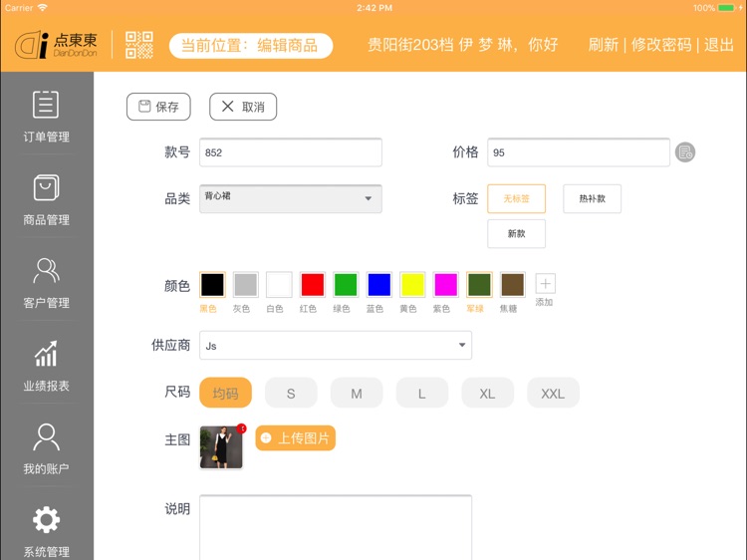Click the 价格 price field
747x560 pixels.
(579, 152)
